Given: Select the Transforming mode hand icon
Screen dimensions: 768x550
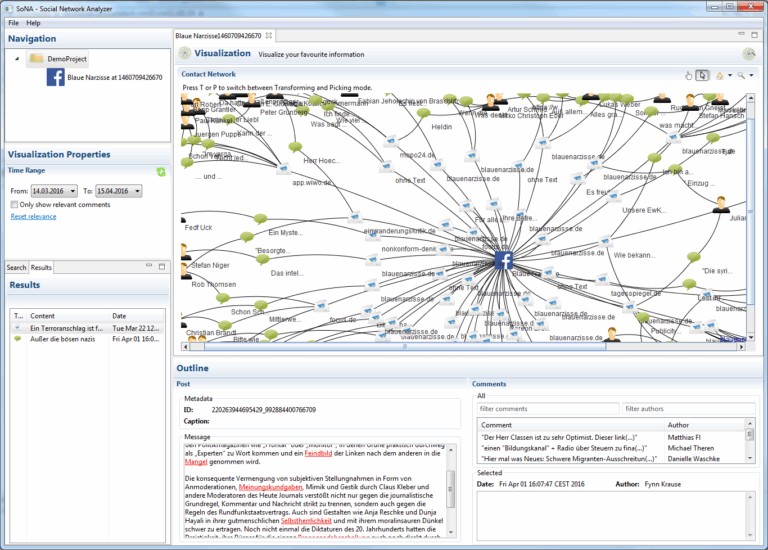Looking at the screenshot, I should click(689, 75).
